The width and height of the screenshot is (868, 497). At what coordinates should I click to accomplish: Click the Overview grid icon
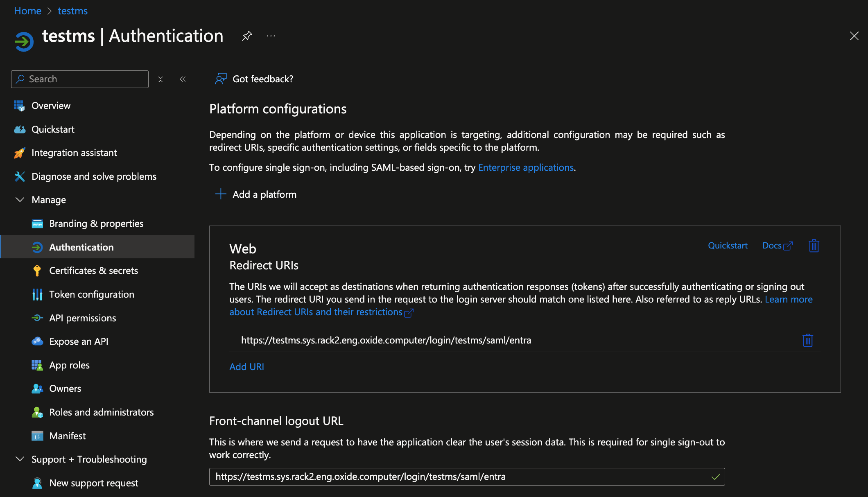pos(19,106)
